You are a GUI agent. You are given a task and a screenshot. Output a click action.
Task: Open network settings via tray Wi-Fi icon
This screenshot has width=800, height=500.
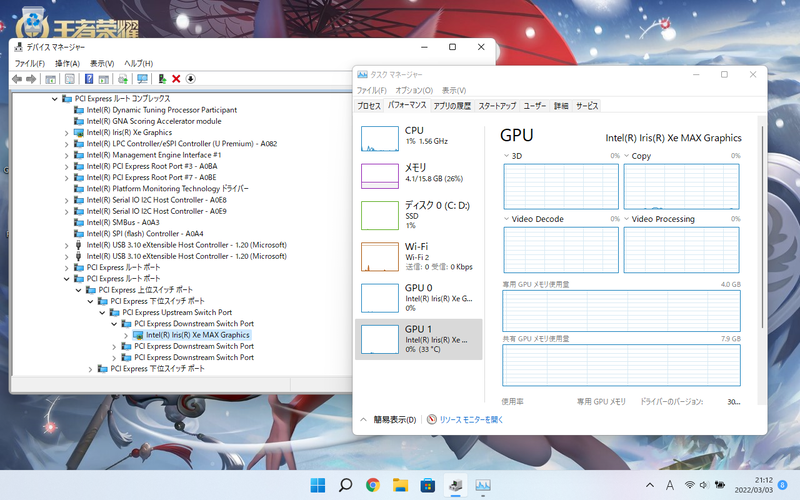[x=690, y=485]
